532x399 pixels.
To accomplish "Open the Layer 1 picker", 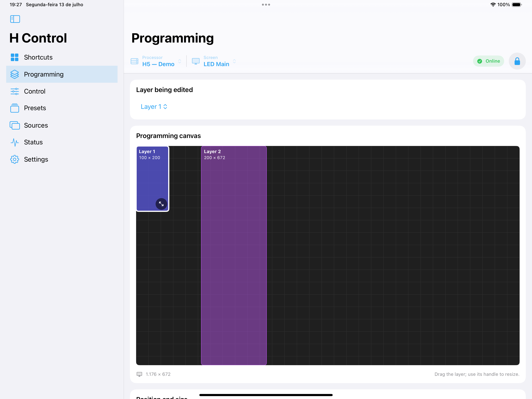I will (x=154, y=107).
